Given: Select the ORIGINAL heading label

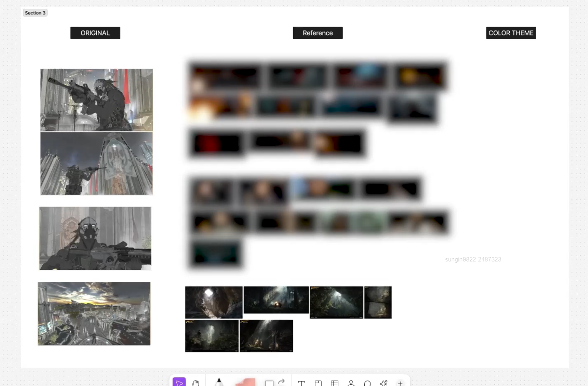Looking at the screenshot, I should pyautogui.click(x=95, y=33).
